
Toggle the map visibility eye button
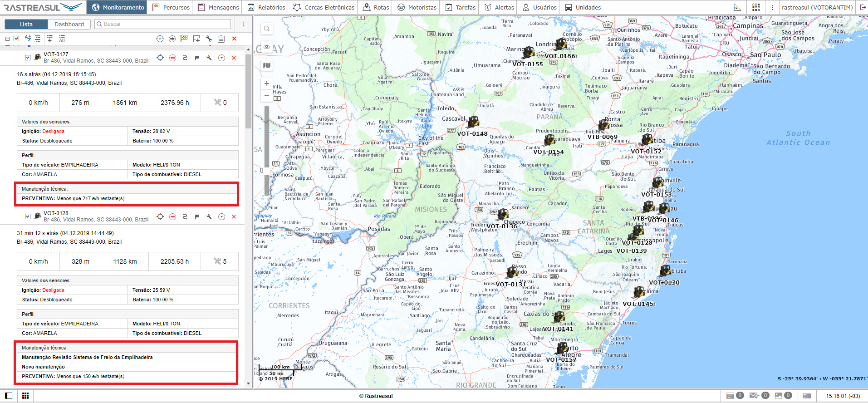click(x=267, y=47)
